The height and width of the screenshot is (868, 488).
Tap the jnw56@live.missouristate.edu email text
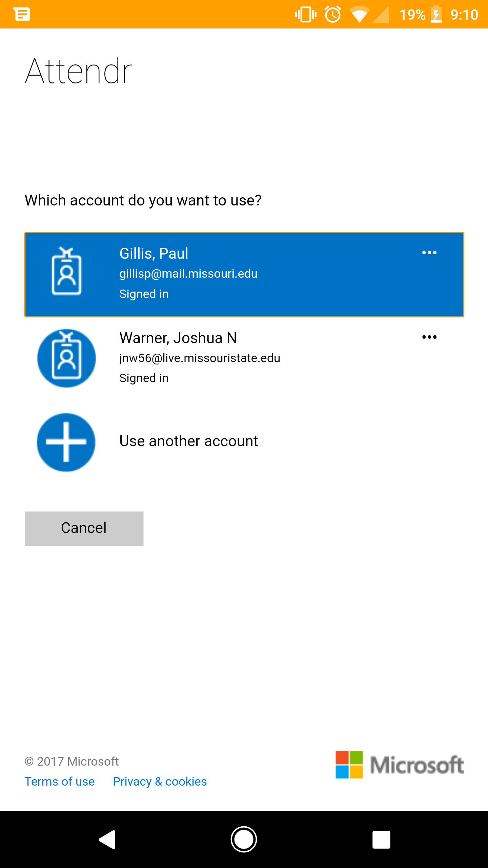click(x=200, y=358)
